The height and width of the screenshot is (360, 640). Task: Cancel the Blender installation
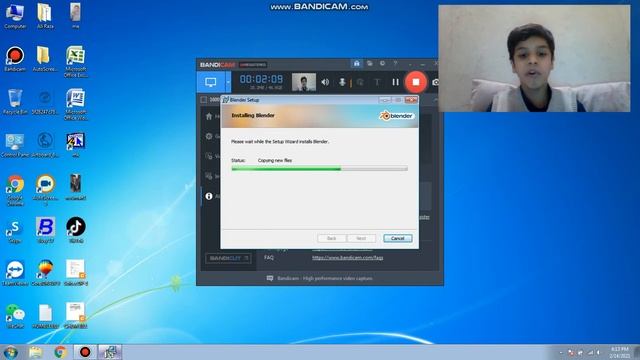pyautogui.click(x=398, y=238)
